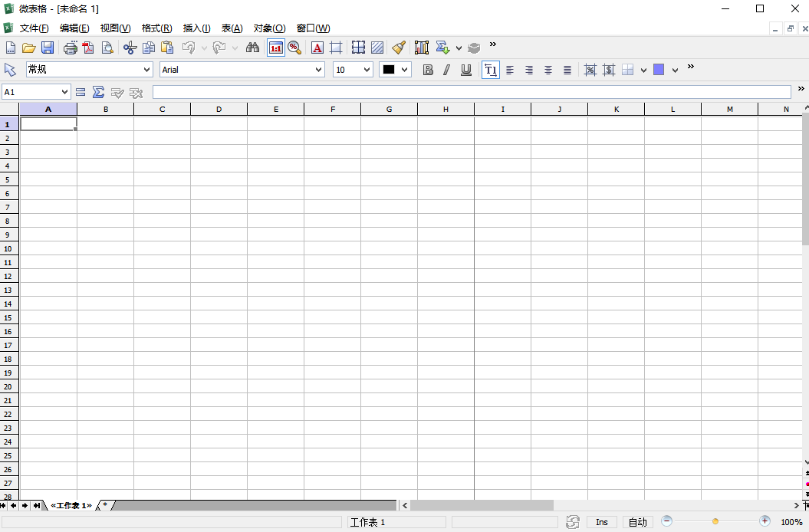Viewport: 809px width, 532px height.
Task: Open the 常规 cell style dropdown
Action: (x=89, y=70)
